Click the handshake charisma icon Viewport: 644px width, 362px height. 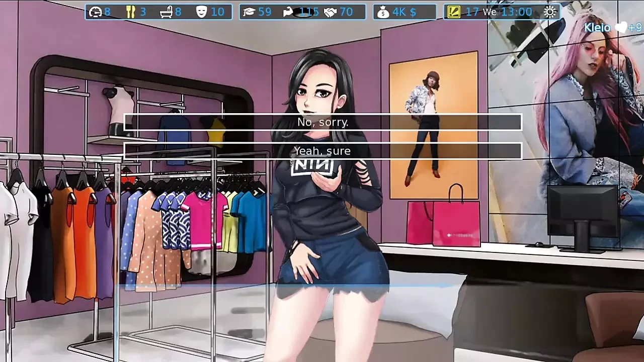pyautogui.click(x=330, y=12)
